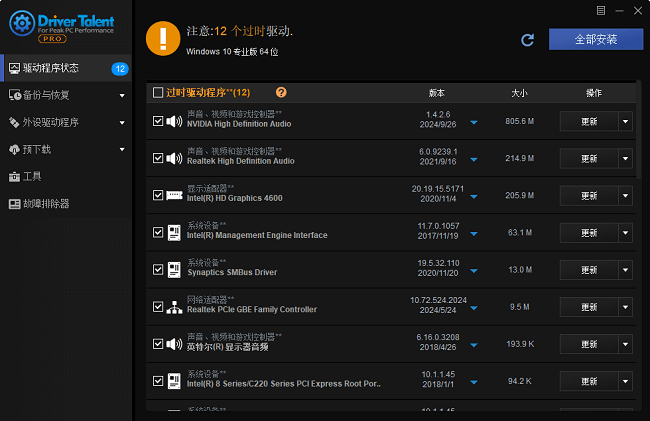The width and height of the screenshot is (650, 421).
Task: Expand version dropdown for Realtek PCIe GBE Controller
Action: pyautogui.click(x=474, y=308)
